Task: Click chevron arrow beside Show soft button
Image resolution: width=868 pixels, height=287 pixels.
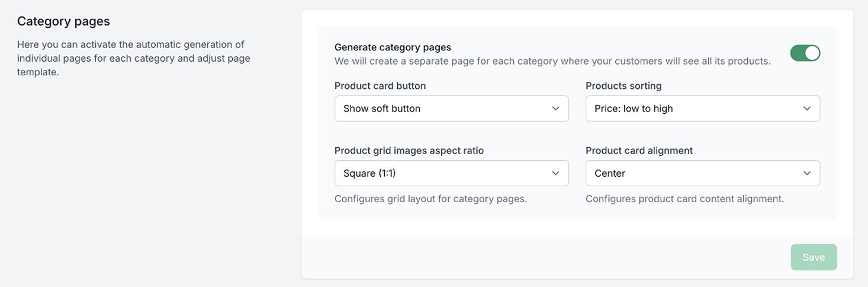Action: (x=555, y=109)
